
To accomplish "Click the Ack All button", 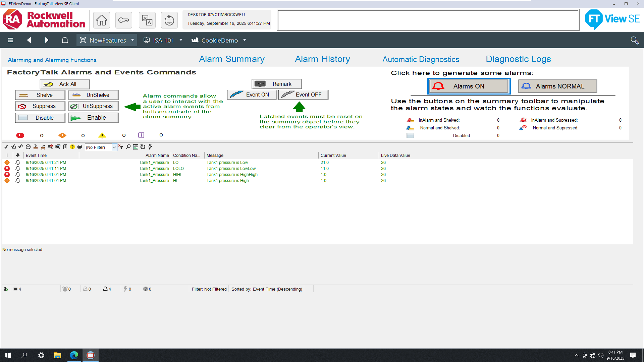I will 65,84.
